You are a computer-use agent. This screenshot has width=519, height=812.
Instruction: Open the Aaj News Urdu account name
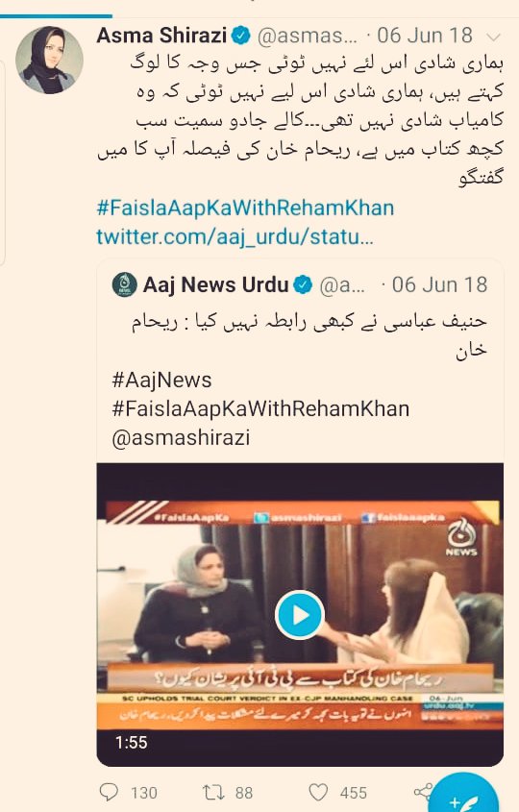click(x=215, y=284)
